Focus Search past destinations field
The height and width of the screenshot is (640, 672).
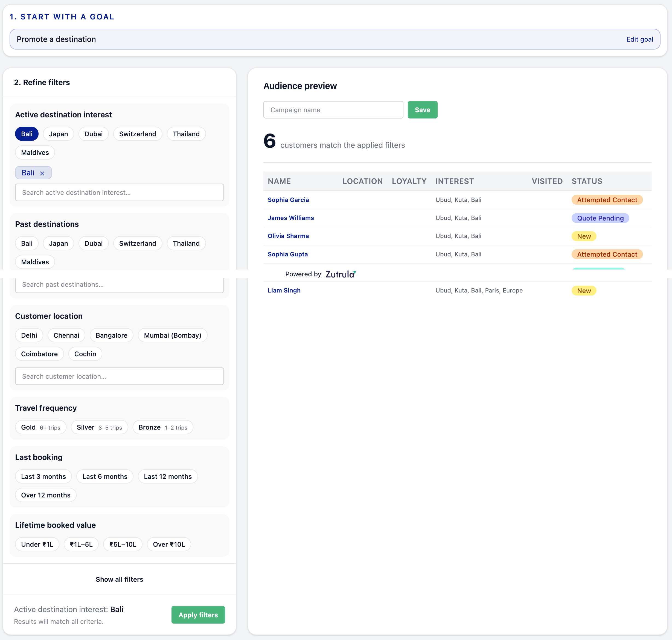pos(119,285)
